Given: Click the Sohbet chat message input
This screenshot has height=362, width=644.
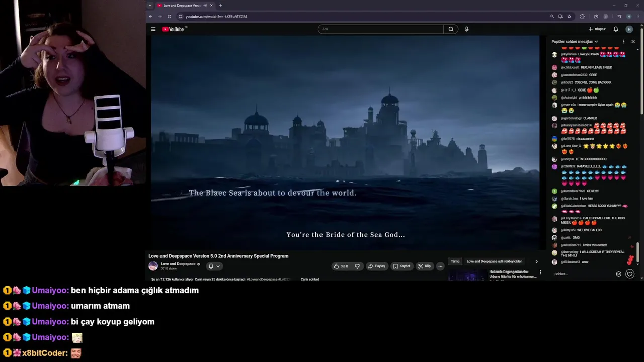Looking at the screenshot, I should click(583, 274).
